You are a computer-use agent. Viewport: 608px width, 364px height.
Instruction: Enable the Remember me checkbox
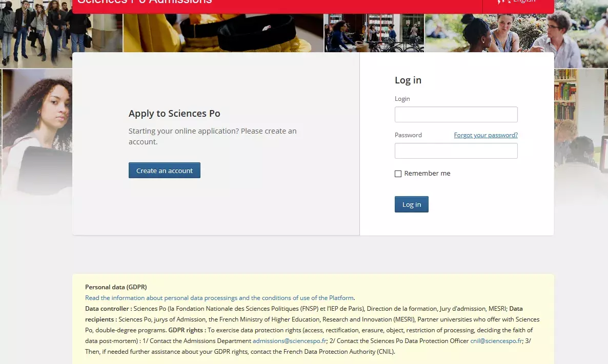(x=398, y=174)
